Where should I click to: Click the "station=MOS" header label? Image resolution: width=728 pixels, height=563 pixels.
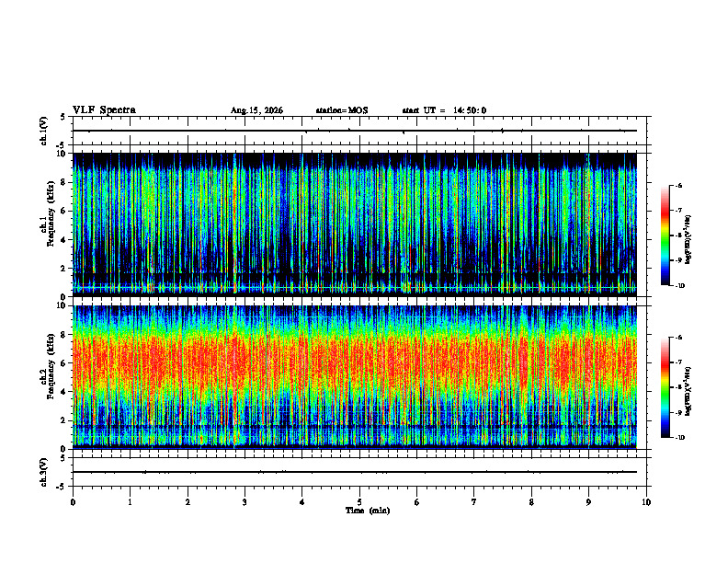point(342,110)
